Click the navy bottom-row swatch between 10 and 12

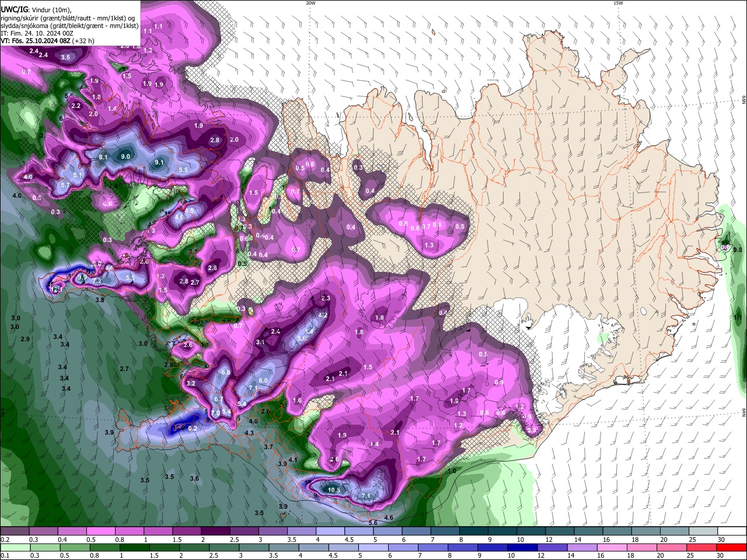[x=522, y=547]
